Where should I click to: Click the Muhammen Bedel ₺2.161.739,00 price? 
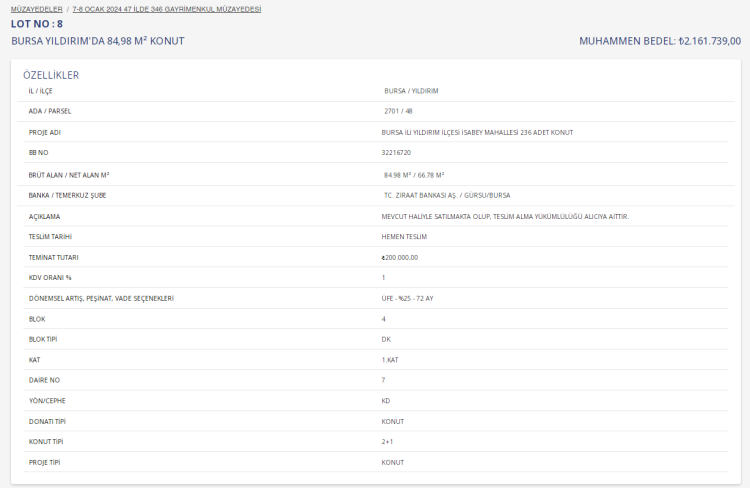(659, 41)
